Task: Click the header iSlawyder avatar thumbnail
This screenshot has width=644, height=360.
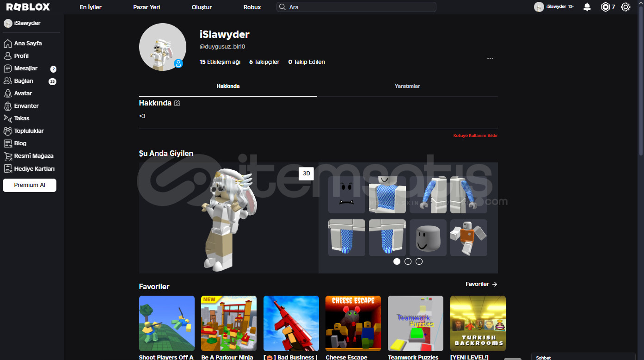Action: 539,7
